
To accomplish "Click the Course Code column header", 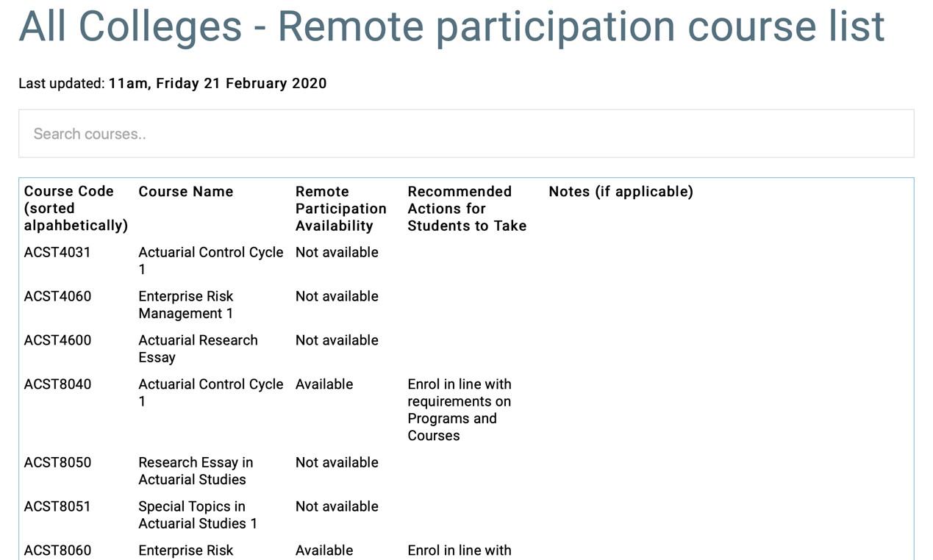I will coord(76,208).
